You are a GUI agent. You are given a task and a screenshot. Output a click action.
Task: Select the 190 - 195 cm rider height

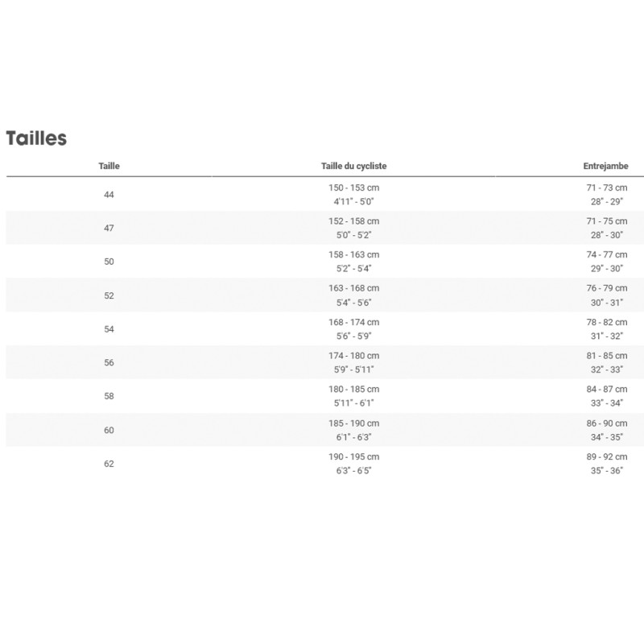[x=354, y=457]
